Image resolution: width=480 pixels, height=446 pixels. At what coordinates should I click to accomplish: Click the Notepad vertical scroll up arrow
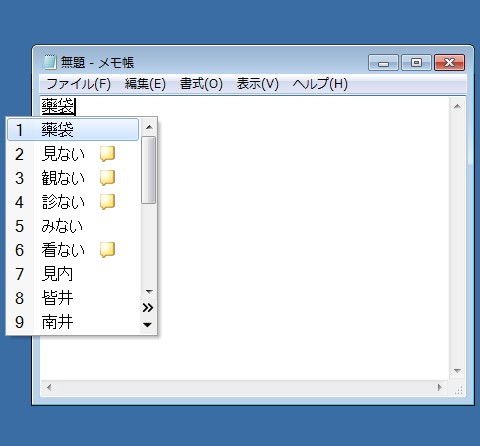pos(457,106)
